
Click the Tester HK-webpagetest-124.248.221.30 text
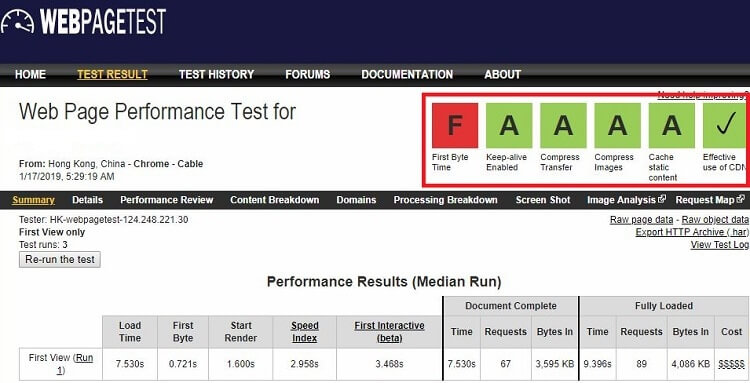(104, 220)
